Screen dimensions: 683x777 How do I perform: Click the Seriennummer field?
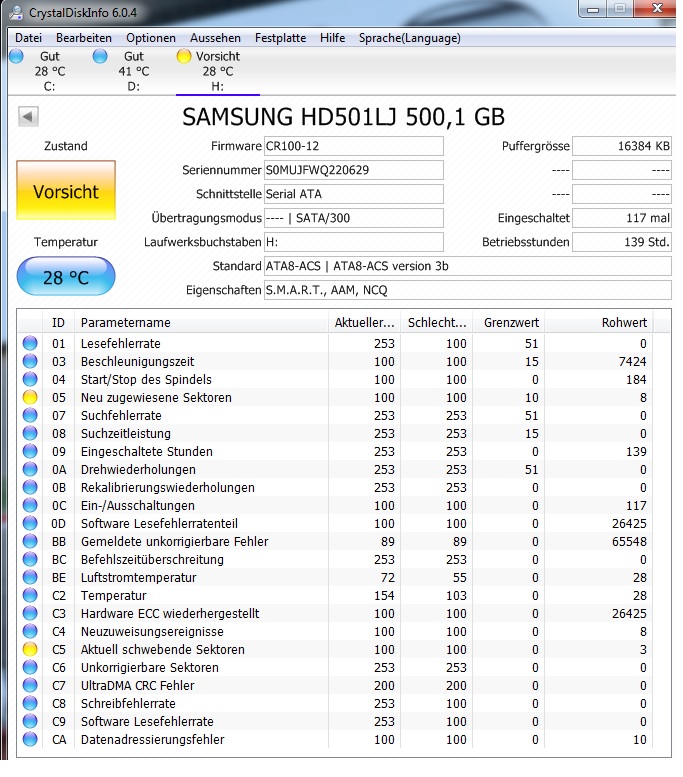pos(354,170)
